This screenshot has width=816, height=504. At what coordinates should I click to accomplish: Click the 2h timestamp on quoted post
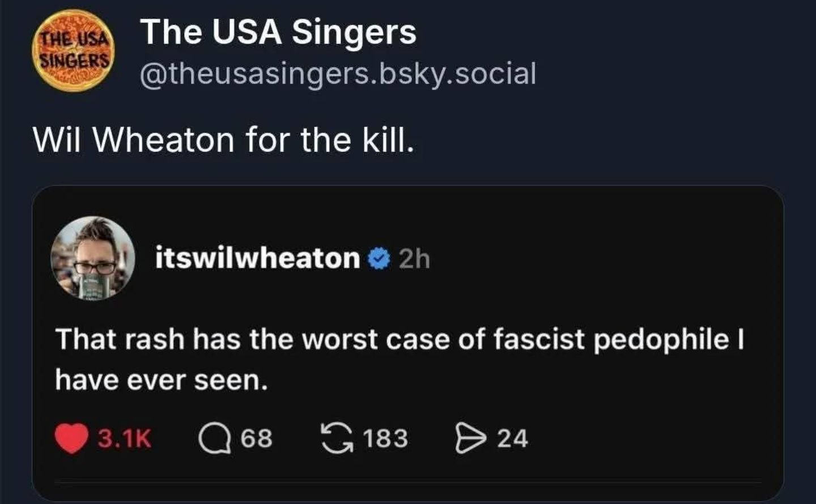(x=414, y=259)
